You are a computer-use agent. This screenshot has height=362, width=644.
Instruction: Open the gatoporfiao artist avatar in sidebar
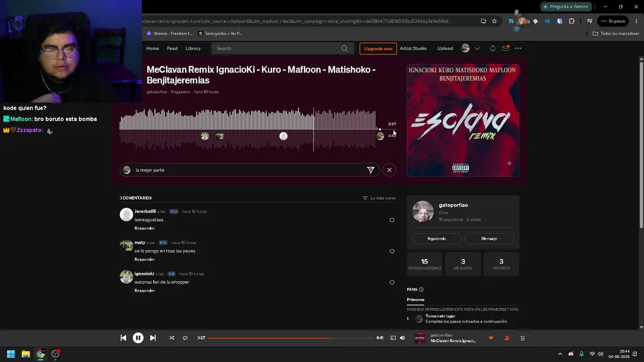point(423,212)
